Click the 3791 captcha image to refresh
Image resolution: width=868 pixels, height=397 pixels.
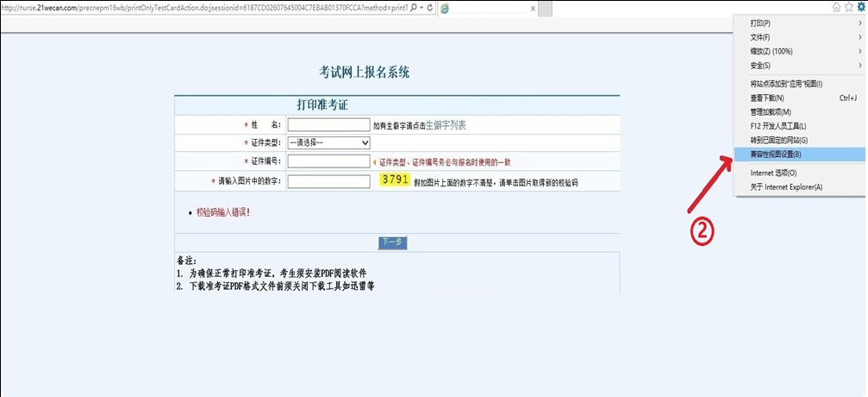click(x=395, y=180)
